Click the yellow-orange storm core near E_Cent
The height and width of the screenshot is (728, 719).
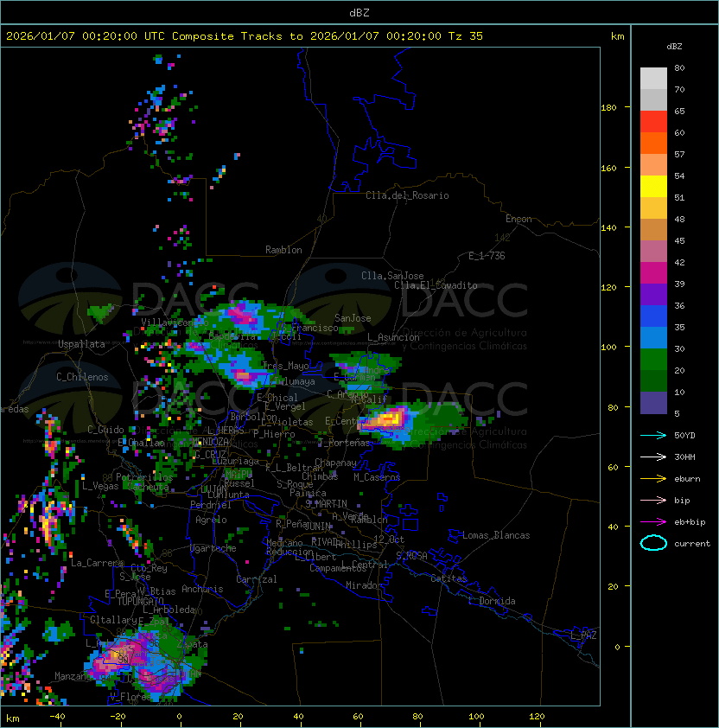387,418
